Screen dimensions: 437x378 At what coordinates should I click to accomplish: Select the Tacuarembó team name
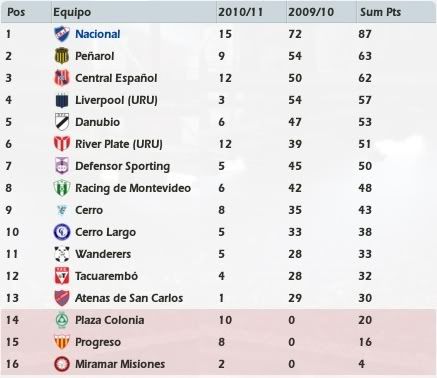[x=106, y=276]
